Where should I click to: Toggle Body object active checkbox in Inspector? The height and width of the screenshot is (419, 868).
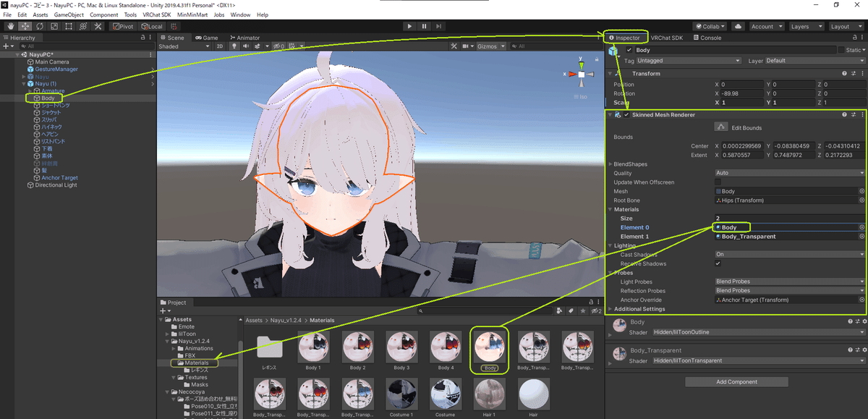click(x=629, y=50)
